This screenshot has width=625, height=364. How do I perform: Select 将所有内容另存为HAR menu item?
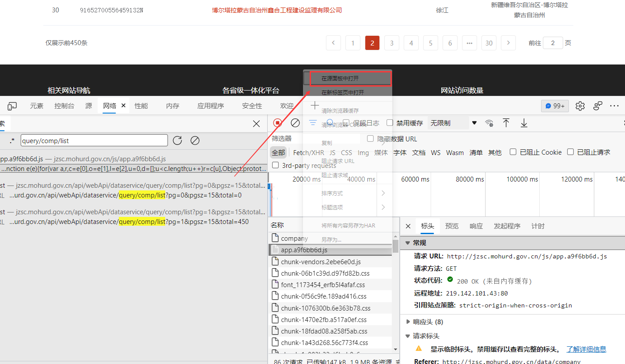(348, 225)
